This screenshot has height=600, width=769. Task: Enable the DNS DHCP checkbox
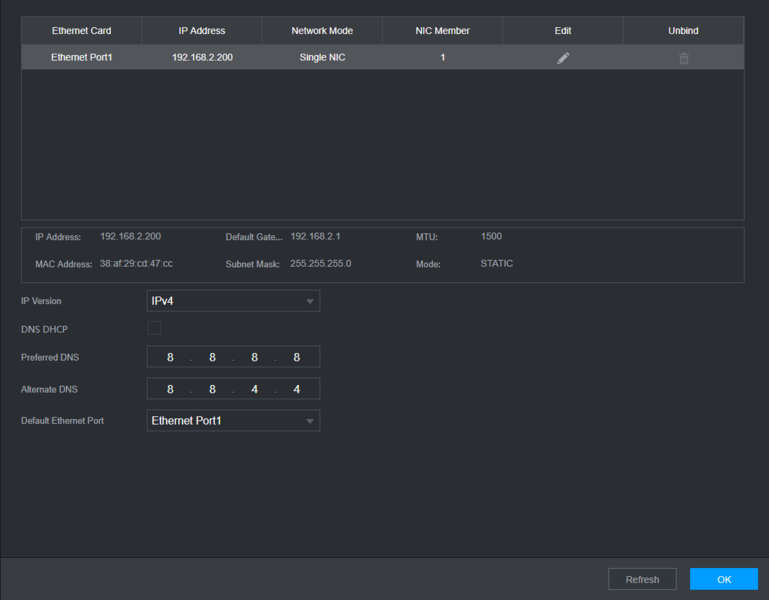pos(154,328)
